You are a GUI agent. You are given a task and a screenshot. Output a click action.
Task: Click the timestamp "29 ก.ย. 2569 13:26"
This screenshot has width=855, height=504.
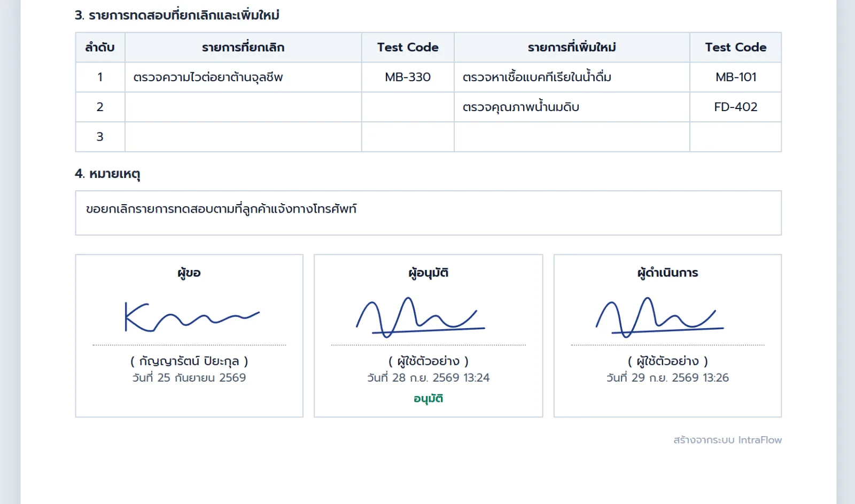pos(680,378)
